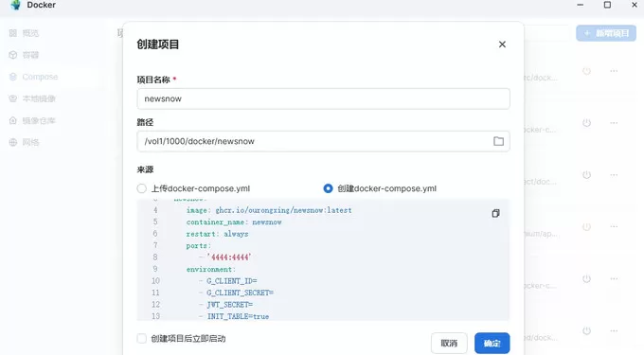Click the G_CLIENT_SECRET= line
The image size is (644, 355).
237,293
